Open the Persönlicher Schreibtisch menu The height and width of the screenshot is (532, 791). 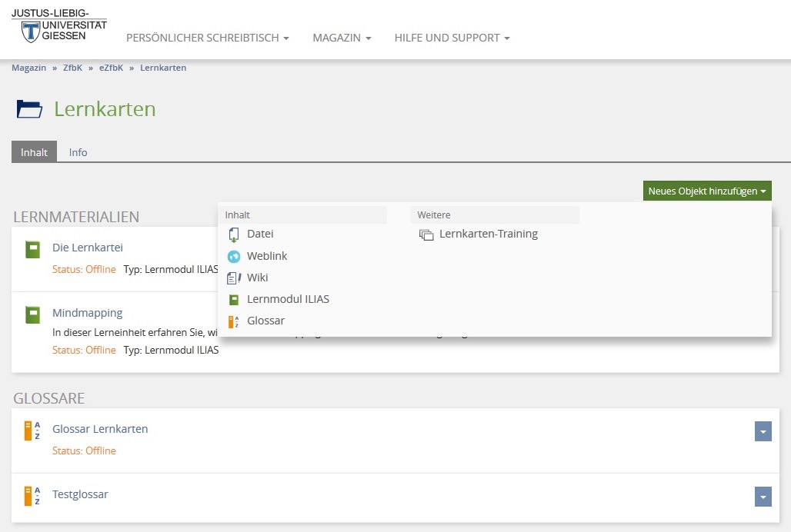(x=207, y=38)
